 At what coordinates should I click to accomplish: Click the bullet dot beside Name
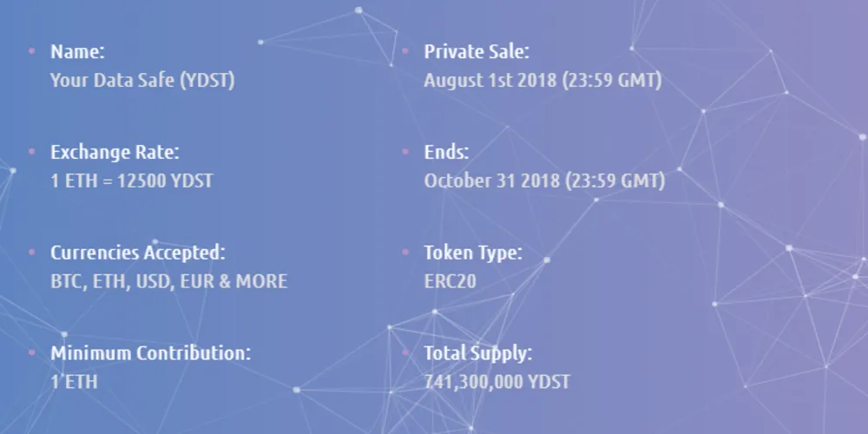point(31,51)
